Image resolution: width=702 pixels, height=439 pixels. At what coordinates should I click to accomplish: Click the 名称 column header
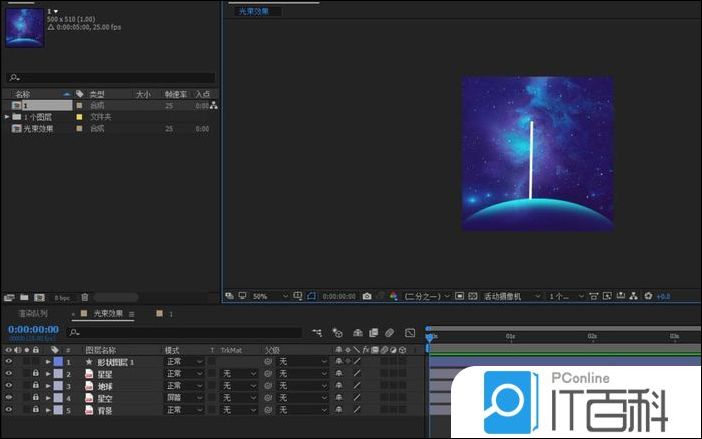point(23,94)
